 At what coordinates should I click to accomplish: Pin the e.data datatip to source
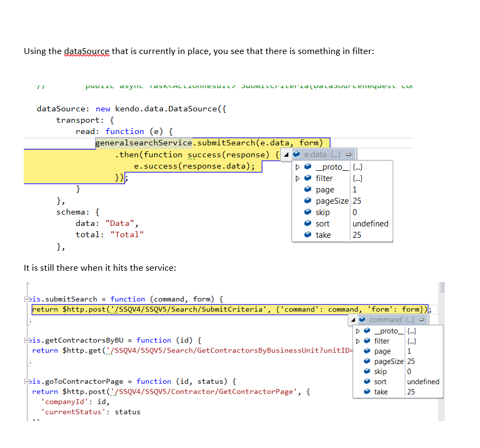349,155
